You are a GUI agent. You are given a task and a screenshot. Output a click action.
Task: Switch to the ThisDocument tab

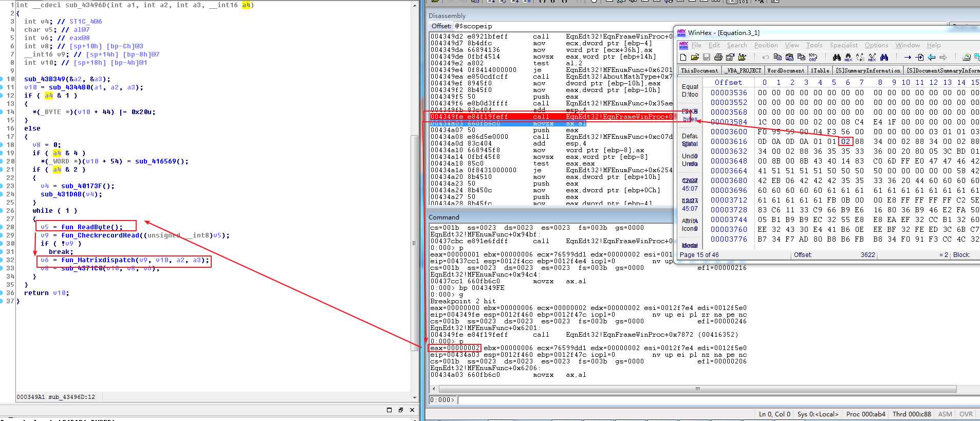click(x=699, y=70)
